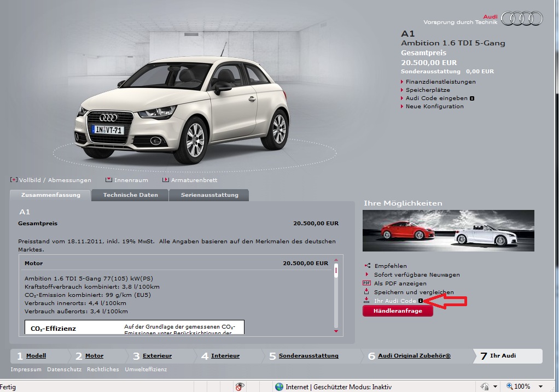Click the Händleranfrage button
559x392 pixels.
click(398, 311)
